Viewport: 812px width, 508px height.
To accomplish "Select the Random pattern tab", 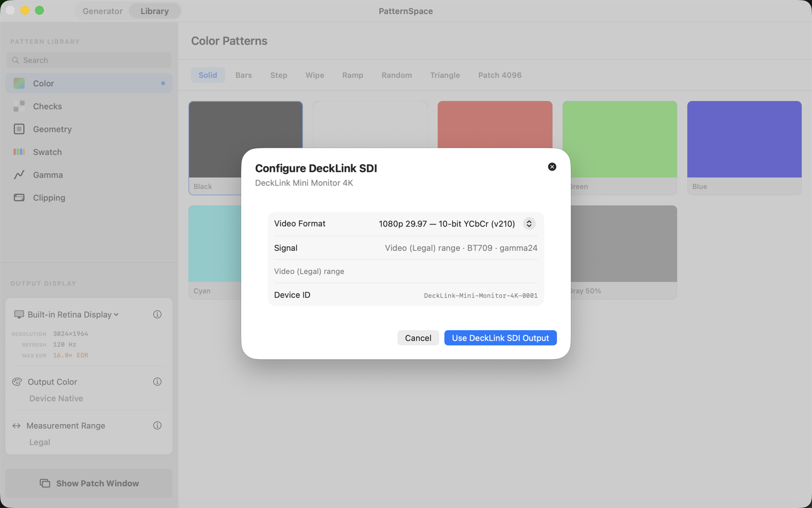I will pos(397,75).
